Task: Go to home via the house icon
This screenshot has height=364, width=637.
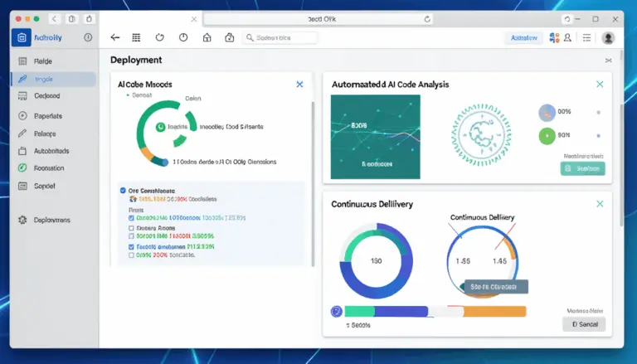Action: coord(207,37)
